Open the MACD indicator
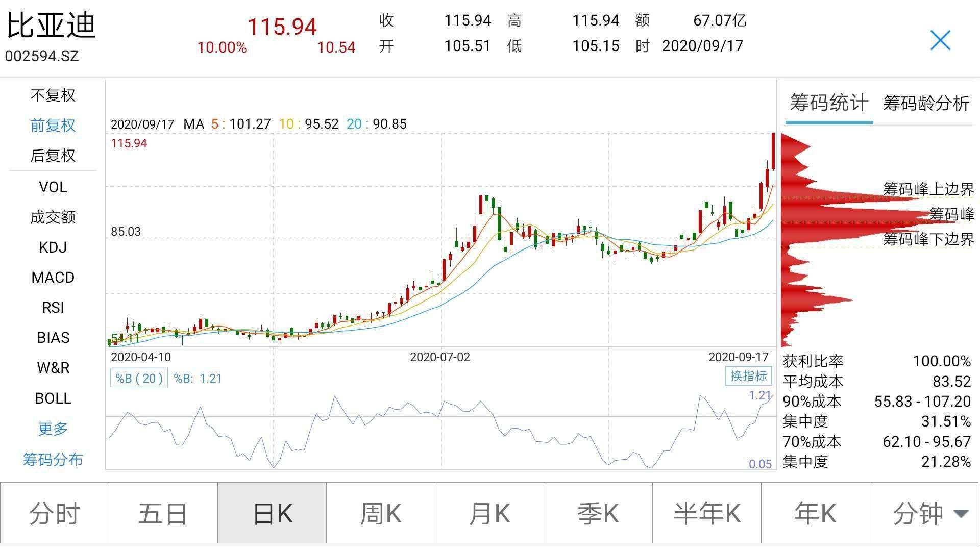 click(x=53, y=277)
